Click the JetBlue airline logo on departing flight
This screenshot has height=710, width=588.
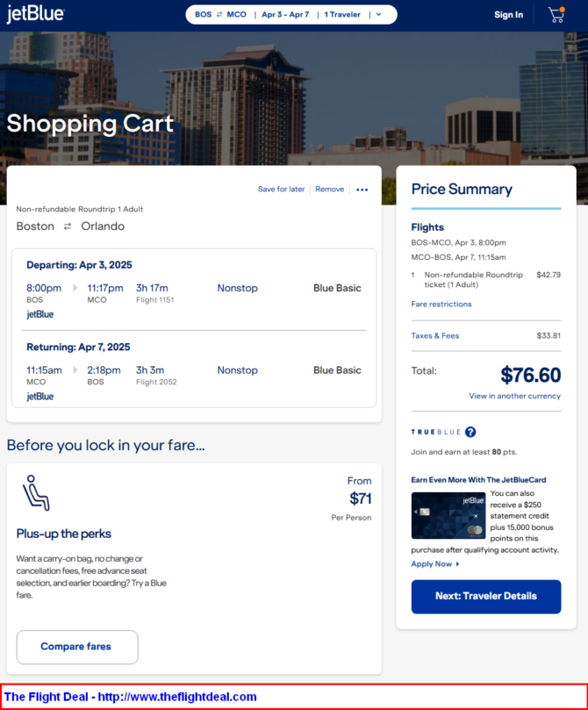click(x=40, y=314)
